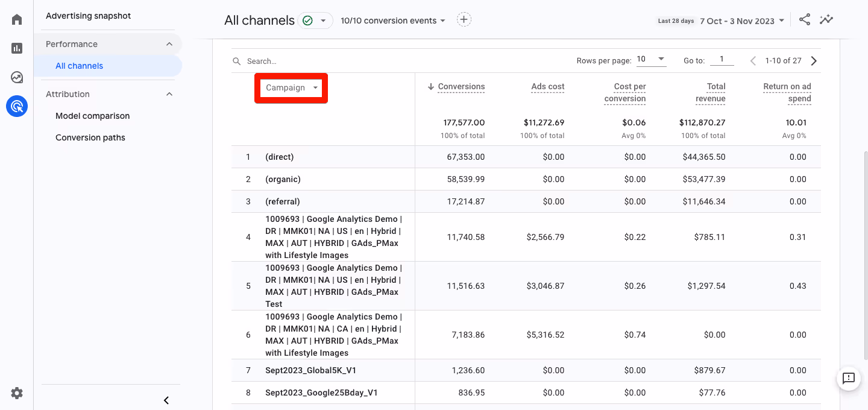Sort by Ads cost column
Image resolution: width=868 pixels, height=410 pixels.
[x=548, y=87]
